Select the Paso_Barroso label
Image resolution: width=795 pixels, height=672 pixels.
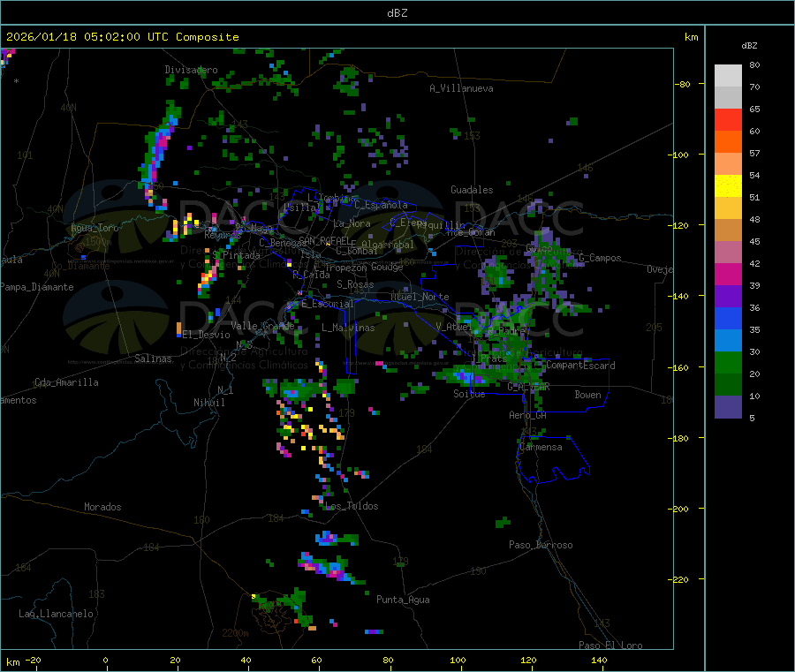541,545
